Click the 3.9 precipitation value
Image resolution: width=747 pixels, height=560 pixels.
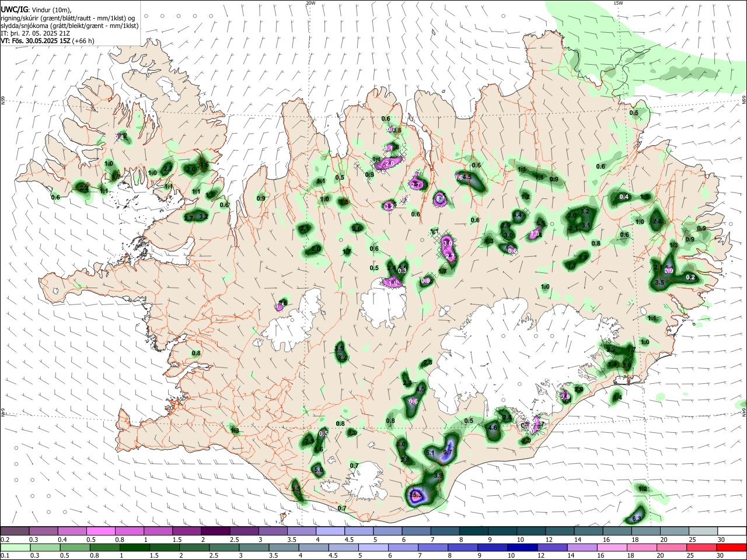tap(439, 476)
